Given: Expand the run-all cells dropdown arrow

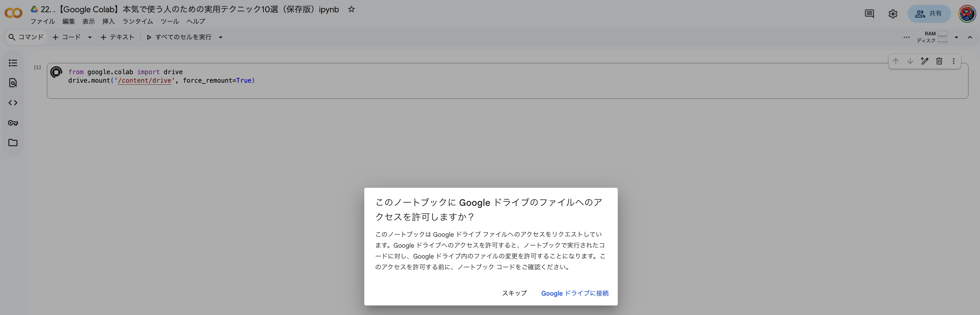Looking at the screenshot, I should point(221,37).
